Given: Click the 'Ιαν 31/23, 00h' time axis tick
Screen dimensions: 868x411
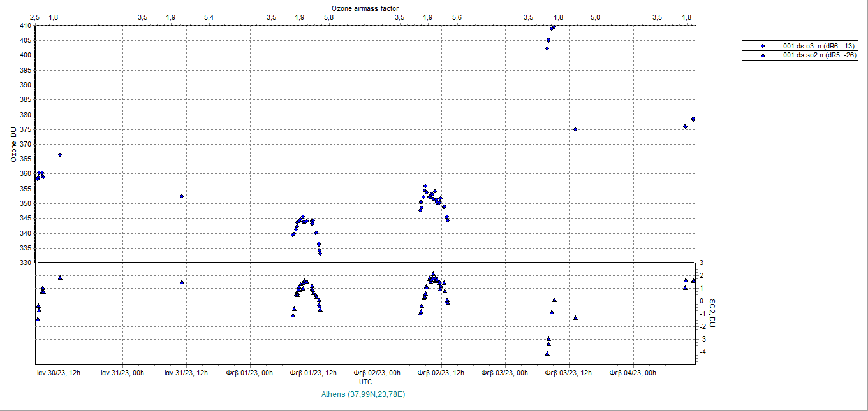Looking at the screenshot, I should [122, 373].
